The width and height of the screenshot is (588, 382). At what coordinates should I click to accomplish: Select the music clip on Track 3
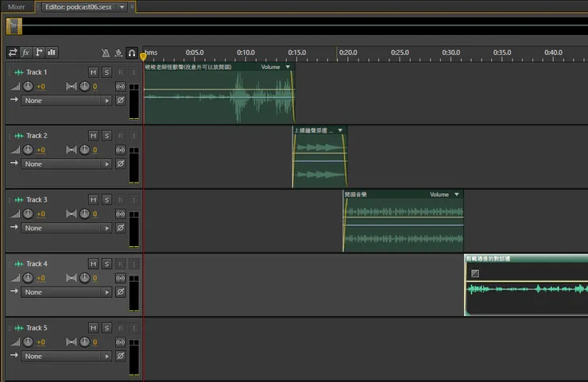pos(403,221)
